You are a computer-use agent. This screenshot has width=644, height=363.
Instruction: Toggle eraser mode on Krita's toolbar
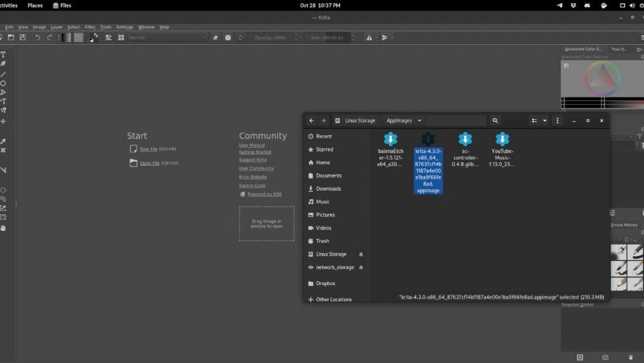click(216, 37)
